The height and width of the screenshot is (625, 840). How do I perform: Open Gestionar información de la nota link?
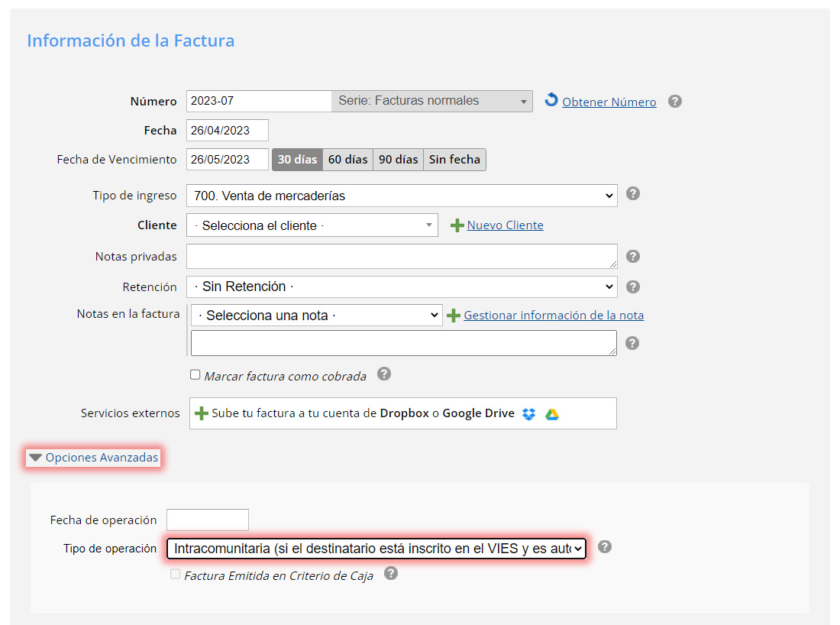pyautogui.click(x=553, y=315)
